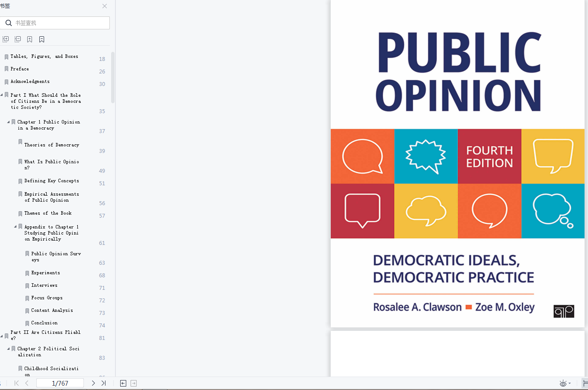This screenshot has width=588, height=390.
Task: Open Empirical Assessments of Public Opinion
Action: pos(51,197)
